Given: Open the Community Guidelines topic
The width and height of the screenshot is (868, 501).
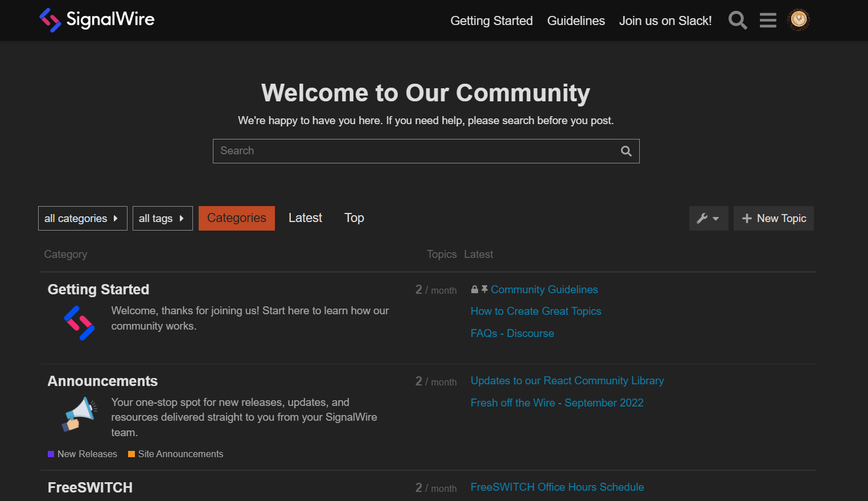Looking at the screenshot, I should pos(544,290).
